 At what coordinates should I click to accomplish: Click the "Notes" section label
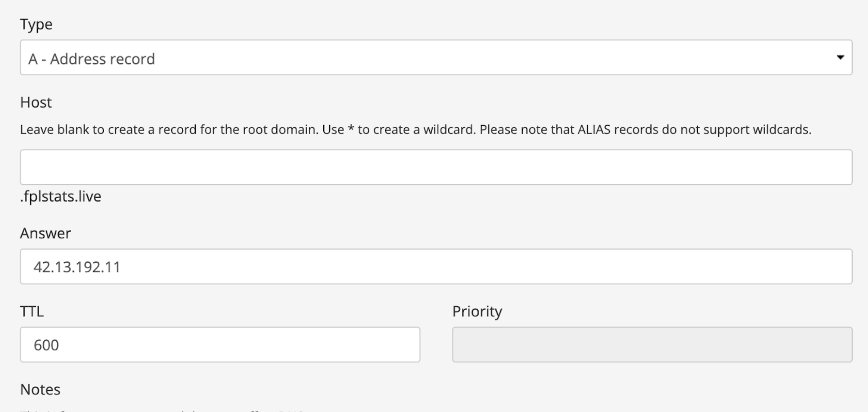40,389
